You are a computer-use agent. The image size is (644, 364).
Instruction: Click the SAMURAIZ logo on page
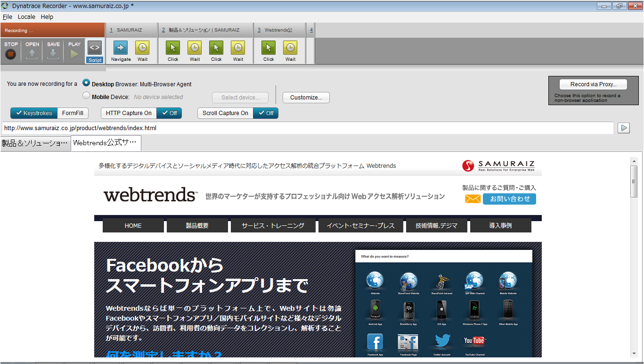[x=498, y=165]
